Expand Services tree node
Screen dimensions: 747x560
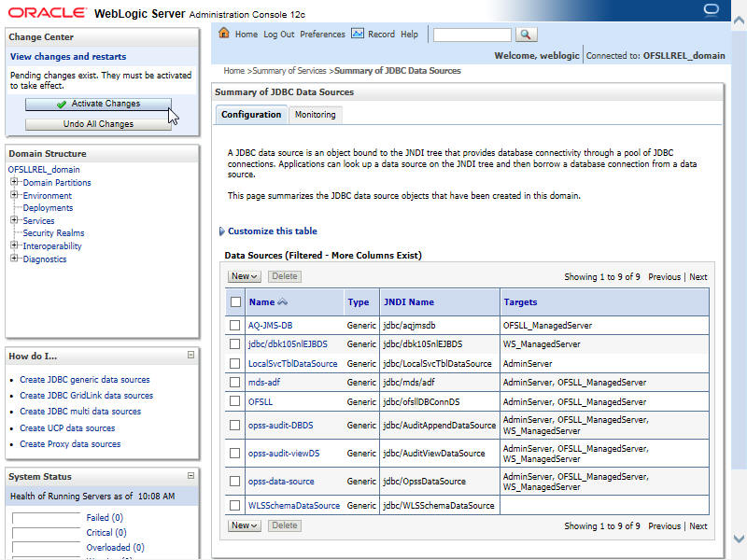pos(14,220)
